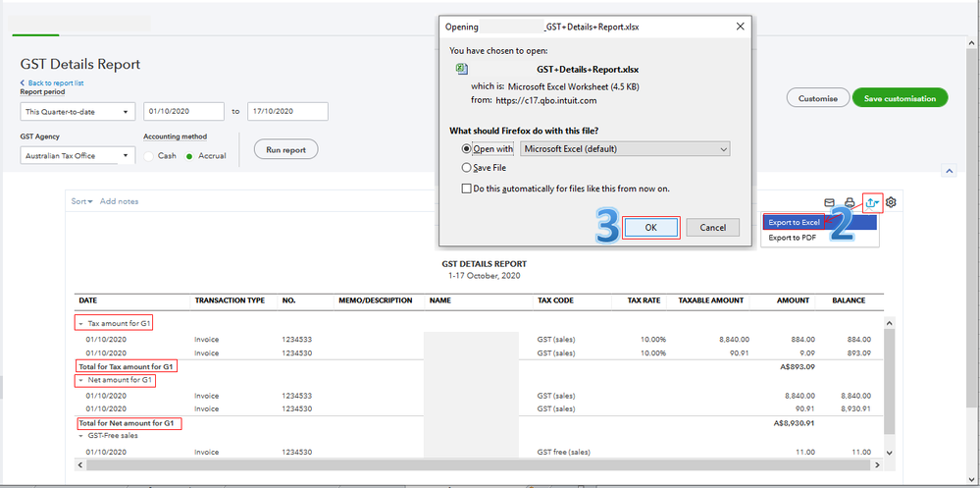Choose Export to PDF menu item
Screen dimensions: 980x488
pyautogui.click(x=791, y=237)
